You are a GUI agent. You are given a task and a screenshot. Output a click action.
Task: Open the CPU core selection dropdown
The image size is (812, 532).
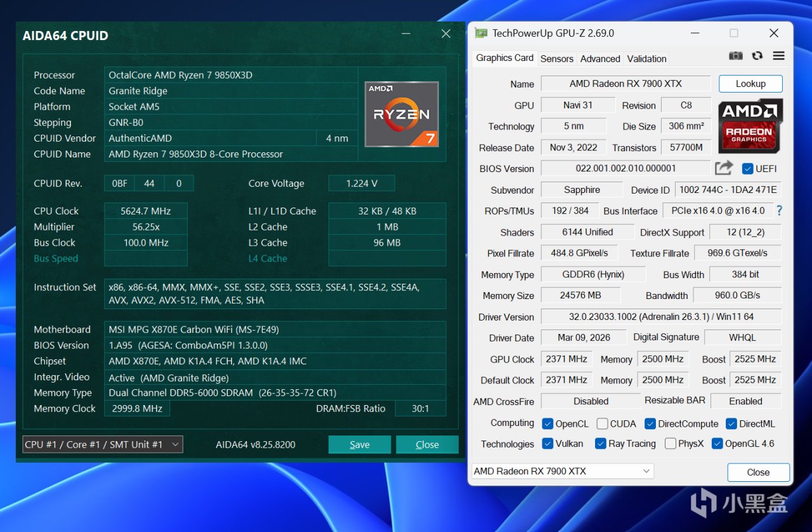[103, 444]
